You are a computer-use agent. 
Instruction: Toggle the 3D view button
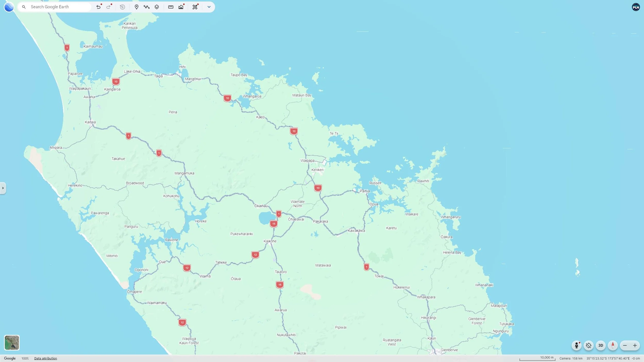coord(600,345)
